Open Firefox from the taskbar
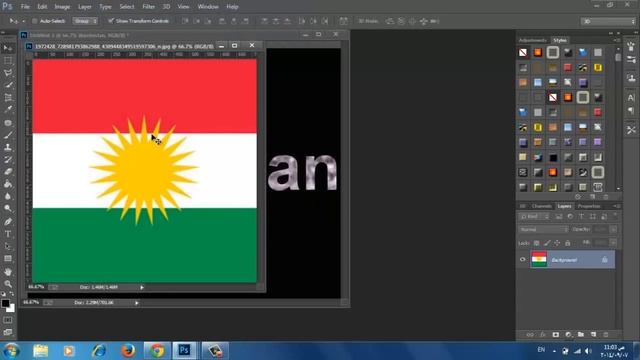The width and height of the screenshot is (640, 360). 128,351
